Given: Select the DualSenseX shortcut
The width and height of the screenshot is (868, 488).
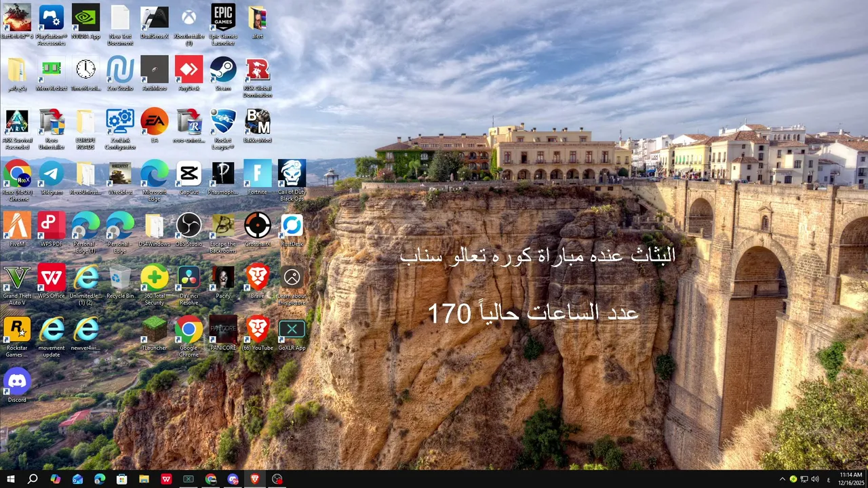Looking at the screenshot, I should click(x=155, y=22).
